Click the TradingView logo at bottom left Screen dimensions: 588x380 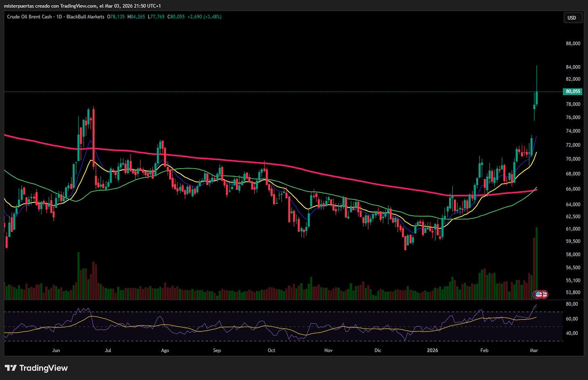point(36,368)
